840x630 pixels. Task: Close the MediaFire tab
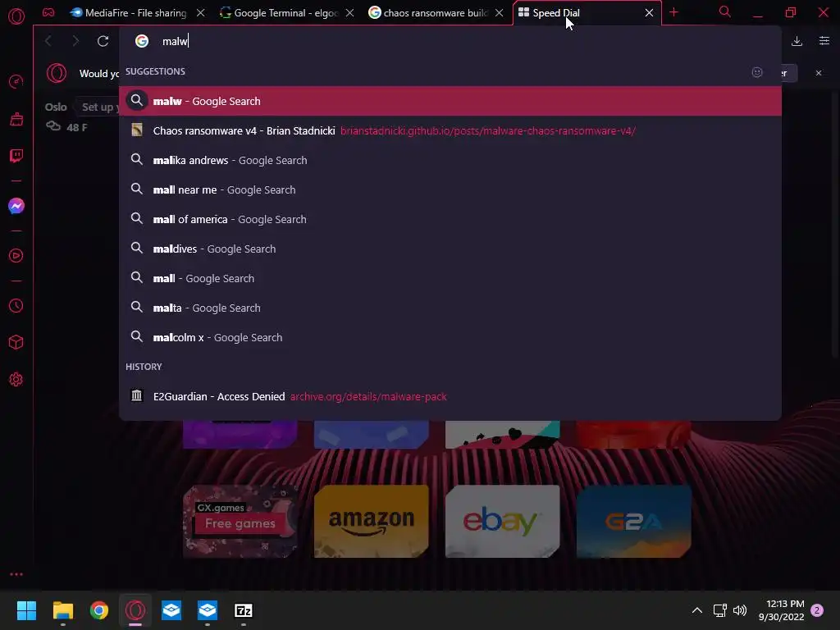click(200, 13)
